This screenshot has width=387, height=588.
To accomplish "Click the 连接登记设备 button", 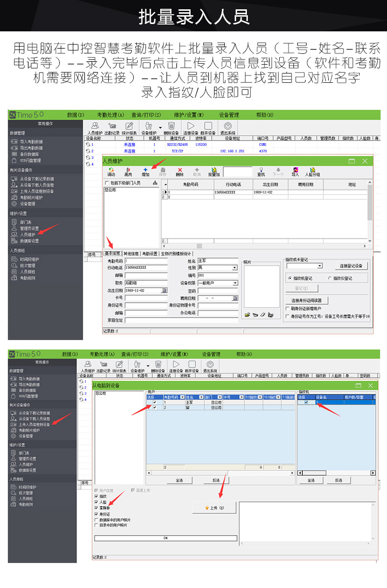I will (x=351, y=266).
